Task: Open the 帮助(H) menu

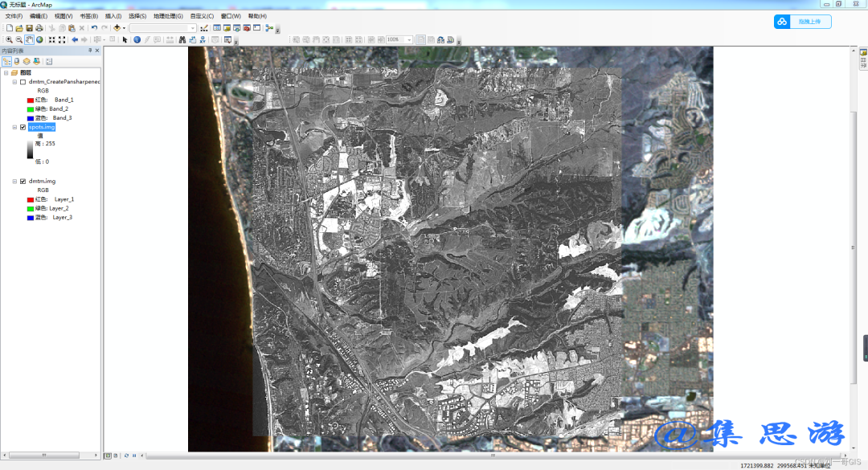Action: [257, 16]
